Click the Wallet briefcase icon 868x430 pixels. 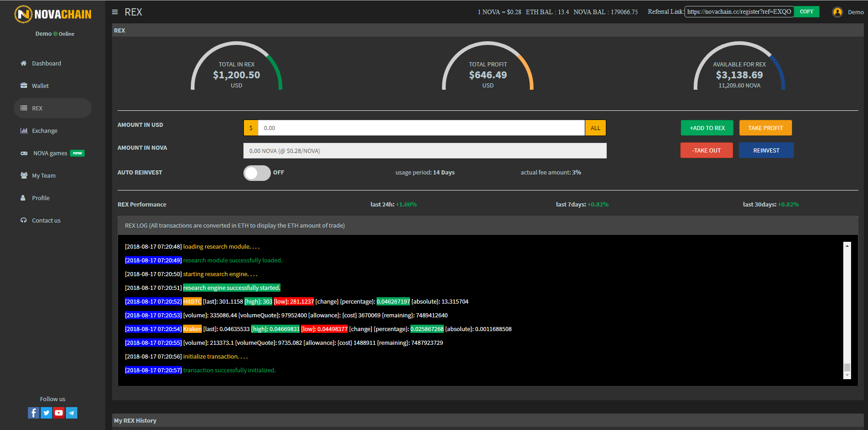coord(24,86)
